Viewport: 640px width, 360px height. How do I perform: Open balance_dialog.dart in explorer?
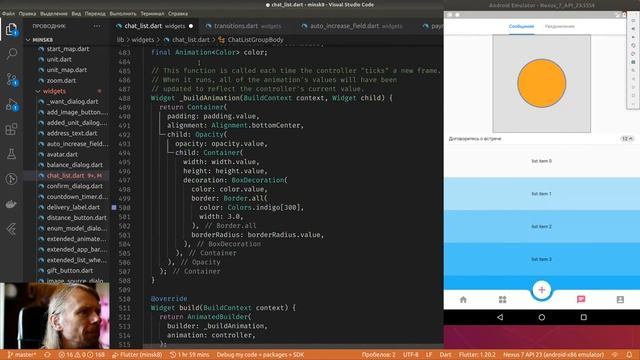click(74, 165)
